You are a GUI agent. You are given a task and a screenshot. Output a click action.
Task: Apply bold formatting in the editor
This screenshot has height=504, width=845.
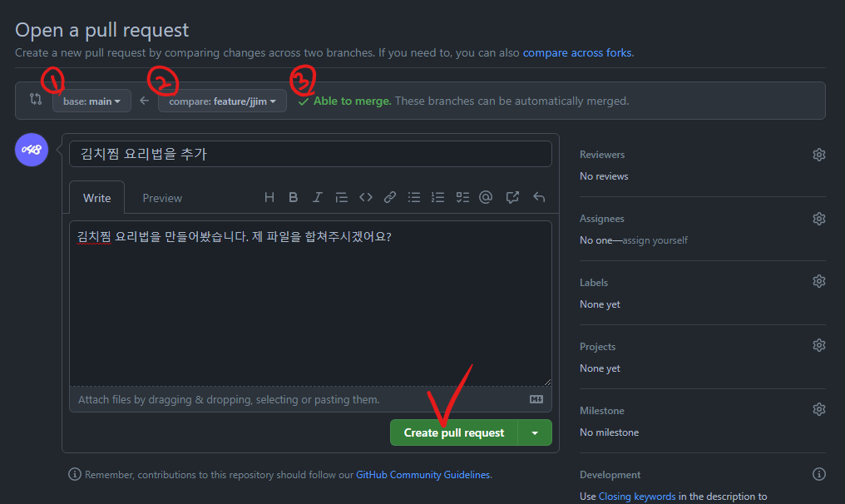coord(293,197)
